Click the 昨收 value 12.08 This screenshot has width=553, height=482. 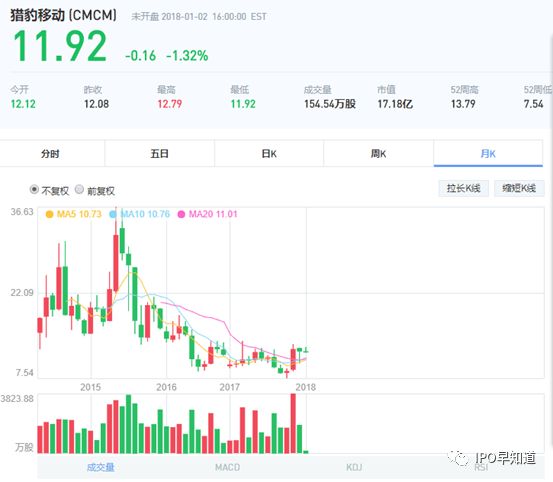click(96, 104)
